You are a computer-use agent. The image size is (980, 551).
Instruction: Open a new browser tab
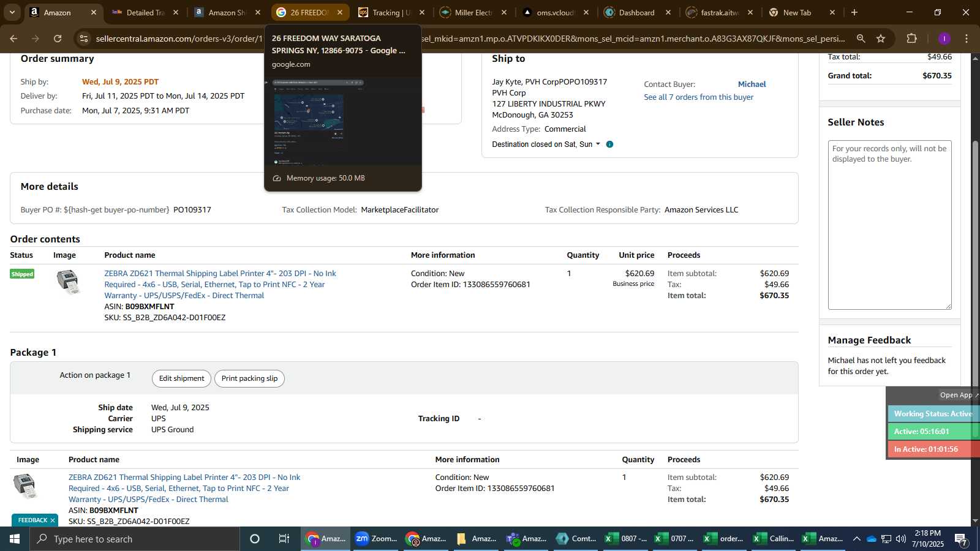point(854,12)
